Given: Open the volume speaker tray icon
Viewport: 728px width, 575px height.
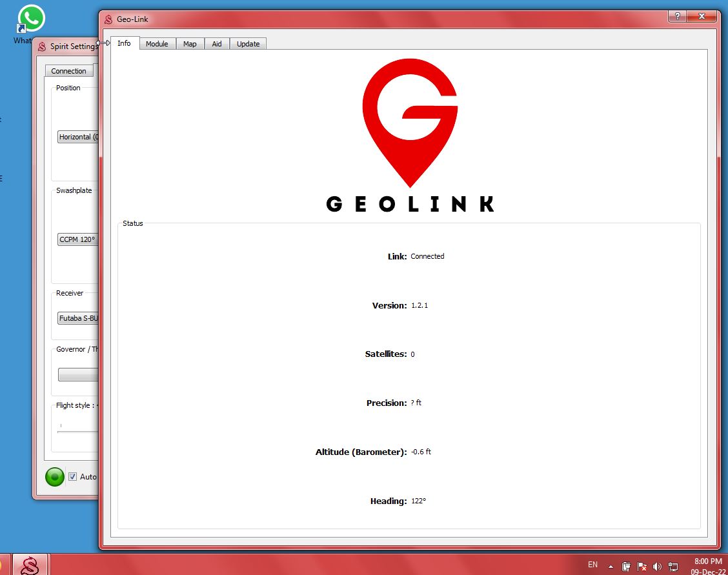Looking at the screenshot, I should pyautogui.click(x=658, y=567).
